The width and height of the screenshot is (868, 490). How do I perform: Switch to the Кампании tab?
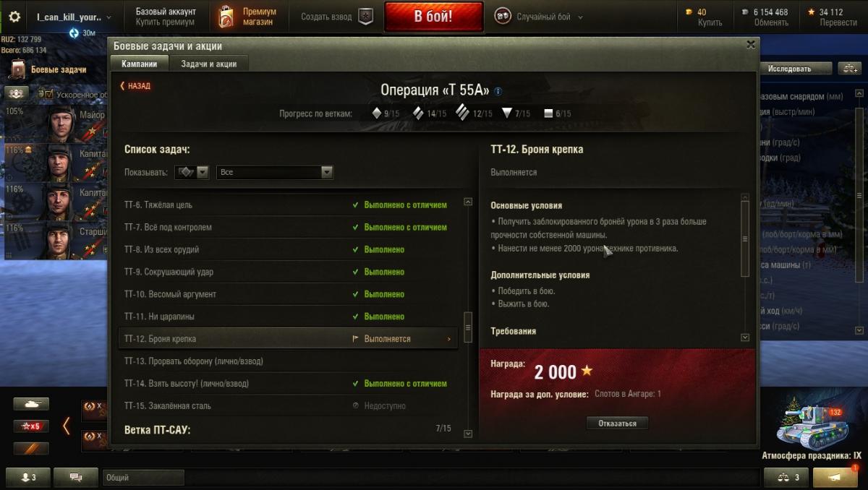coord(140,64)
